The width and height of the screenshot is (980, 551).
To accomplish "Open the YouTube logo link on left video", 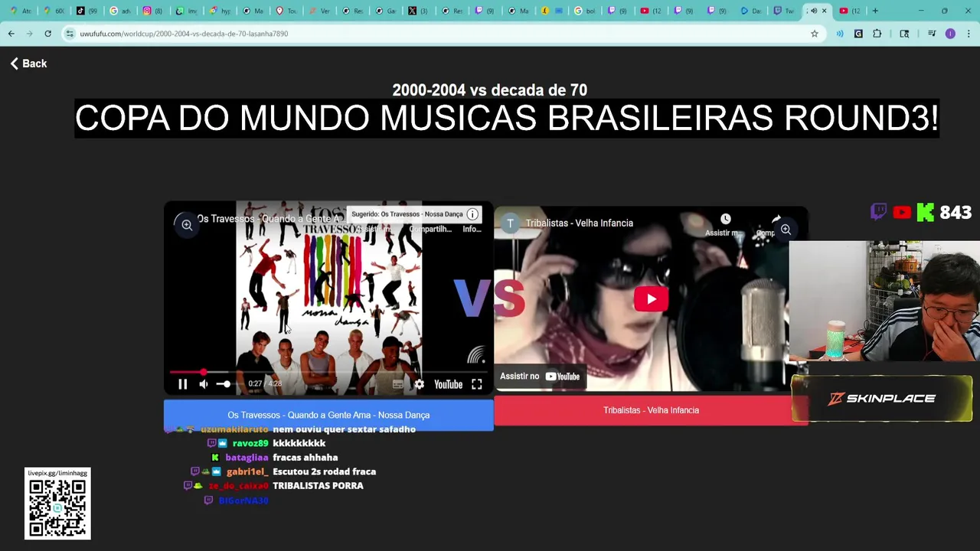I will (448, 384).
